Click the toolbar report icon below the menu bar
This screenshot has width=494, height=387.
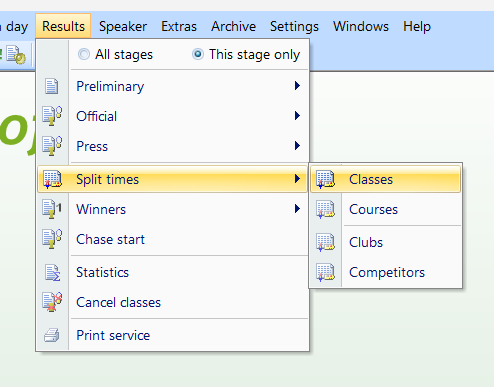(16, 55)
